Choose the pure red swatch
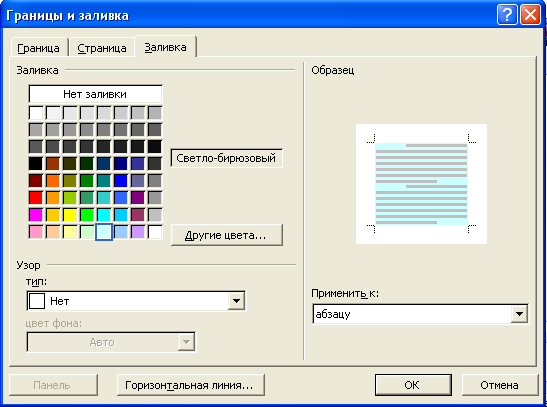This screenshot has width=547, height=407. pos(36,198)
